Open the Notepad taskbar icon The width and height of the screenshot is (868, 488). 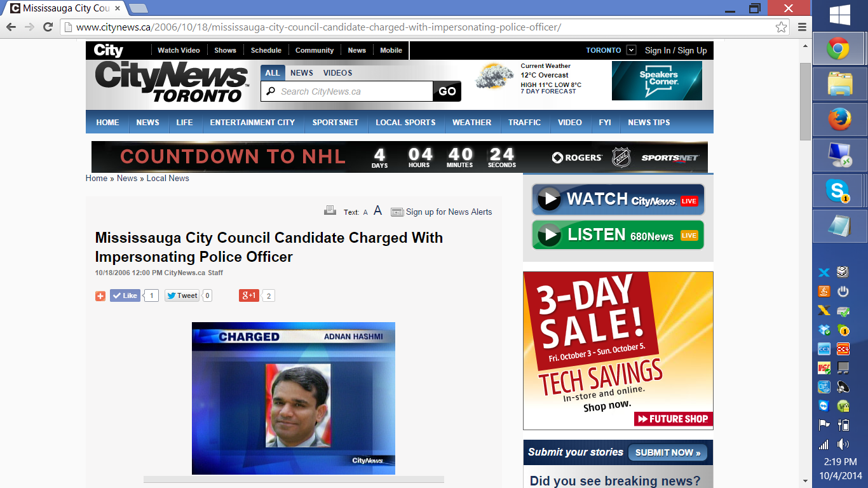[838, 226]
